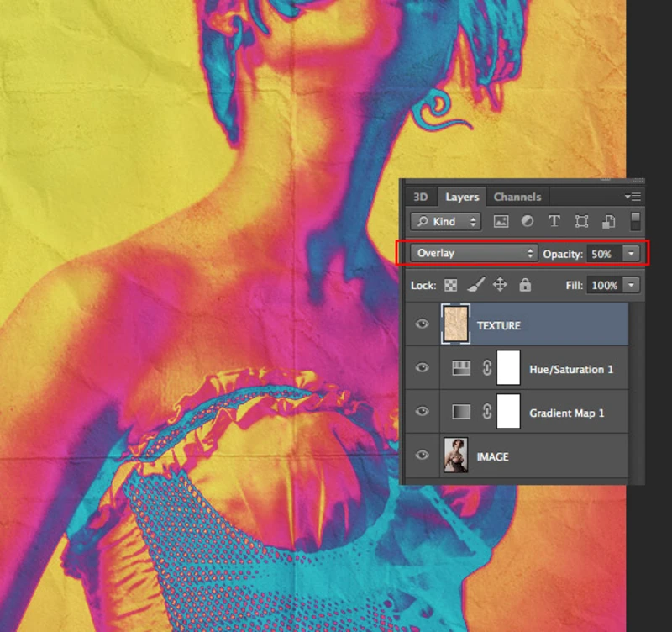Select the Layers tab

(x=462, y=197)
